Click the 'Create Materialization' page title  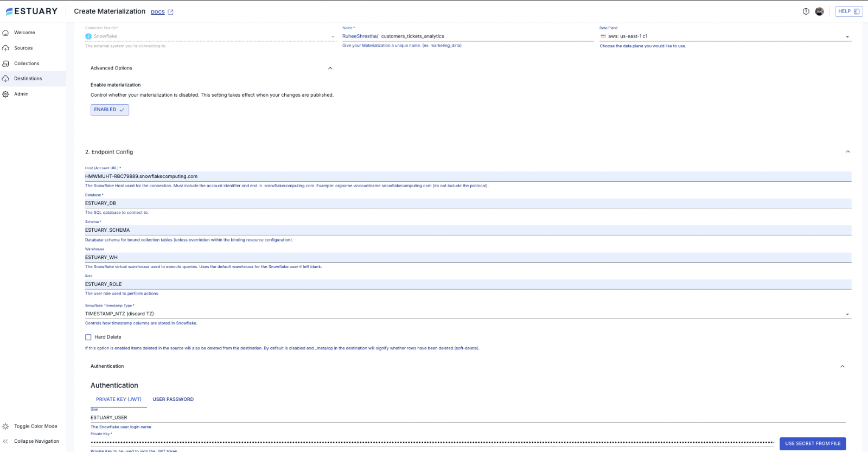click(x=110, y=11)
